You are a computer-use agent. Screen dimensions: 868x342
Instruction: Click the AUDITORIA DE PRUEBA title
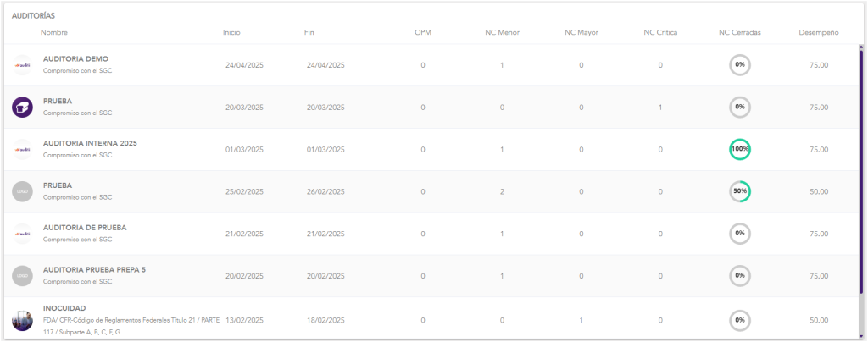pyautogui.click(x=83, y=227)
